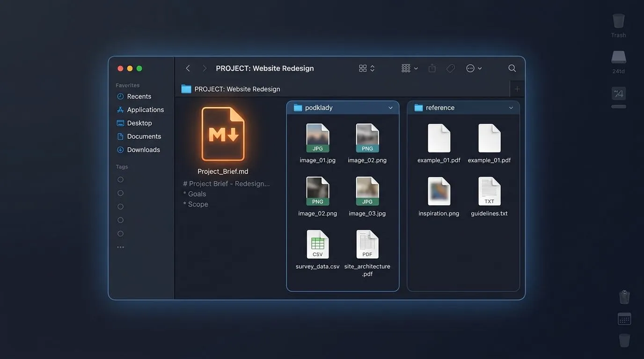Go back using the back chevron
The image size is (644, 359).
coord(188,68)
